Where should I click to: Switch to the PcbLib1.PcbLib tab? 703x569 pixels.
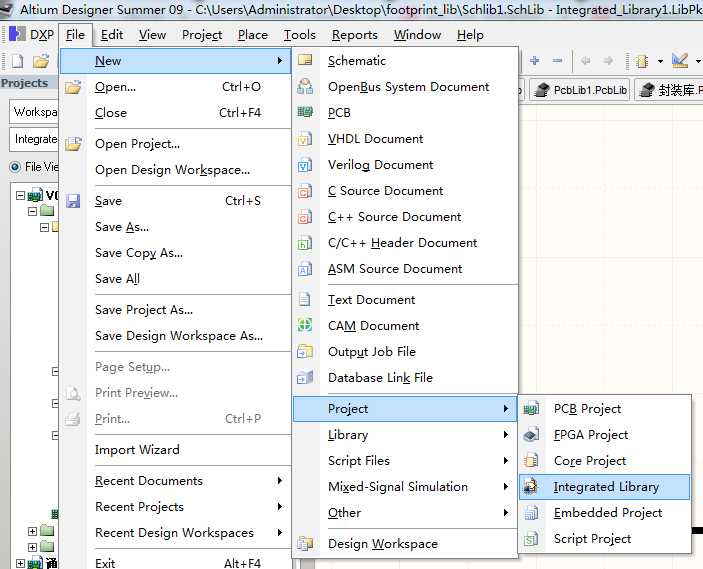click(x=581, y=90)
